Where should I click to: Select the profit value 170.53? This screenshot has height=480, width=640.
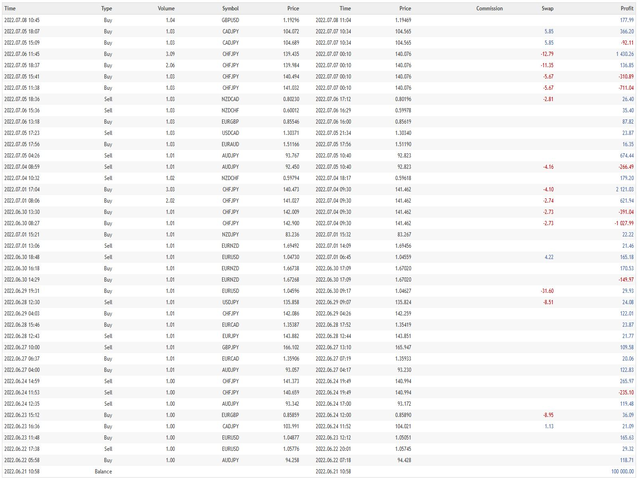coord(627,269)
